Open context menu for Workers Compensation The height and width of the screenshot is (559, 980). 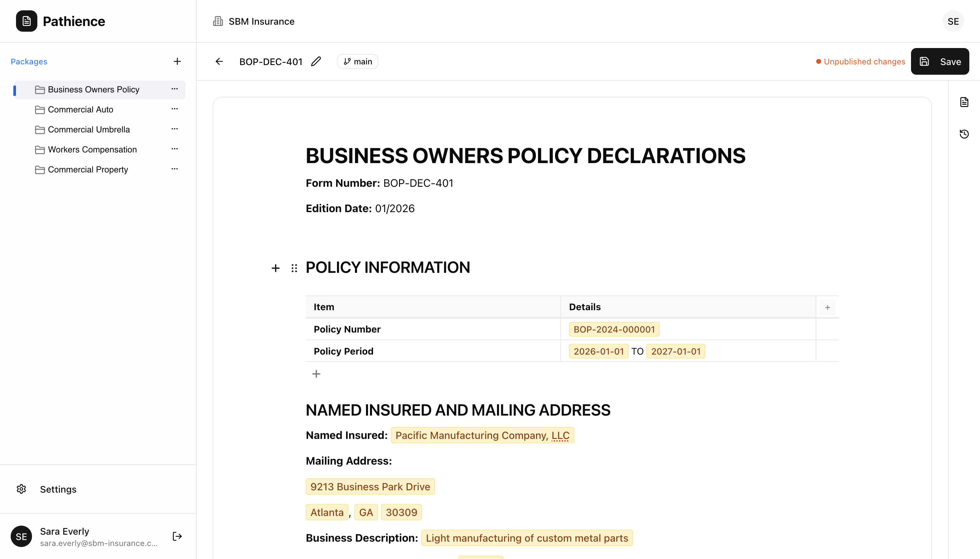pyautogui.click(x=175, y=149)
